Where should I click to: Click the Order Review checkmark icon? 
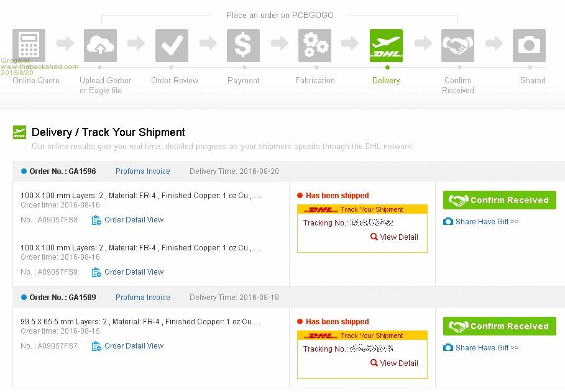tap(172, 45)
